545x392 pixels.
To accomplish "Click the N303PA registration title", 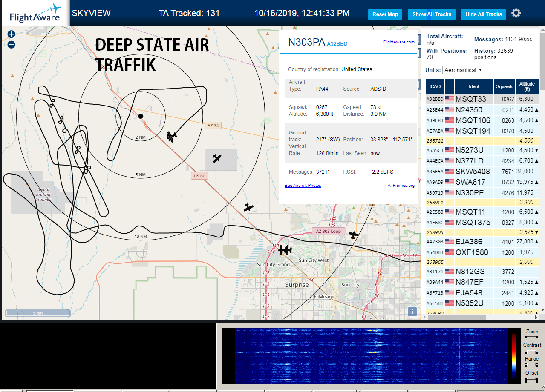I will click(x=307, y=42).
